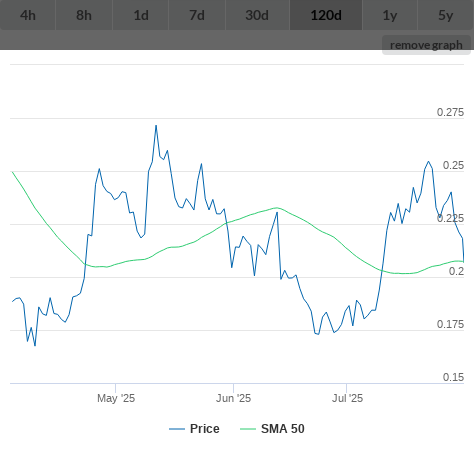
Task: Toggle the SMA 50 series in legend
Action: click(x=272, y=429)
